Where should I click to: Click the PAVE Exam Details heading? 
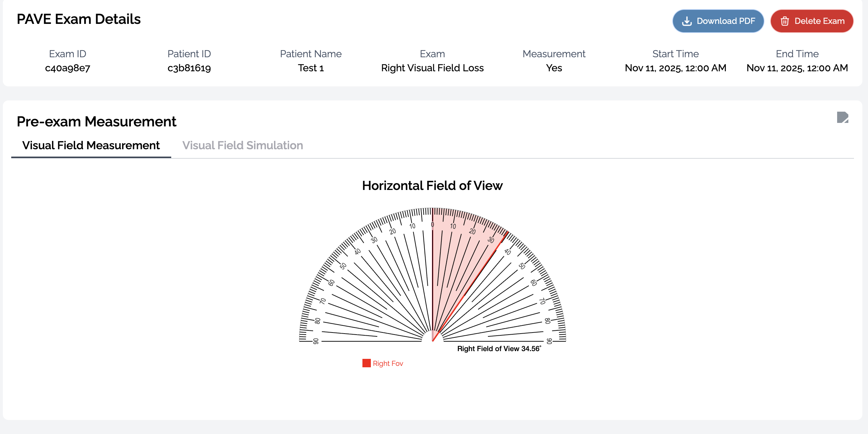(79, 19)
